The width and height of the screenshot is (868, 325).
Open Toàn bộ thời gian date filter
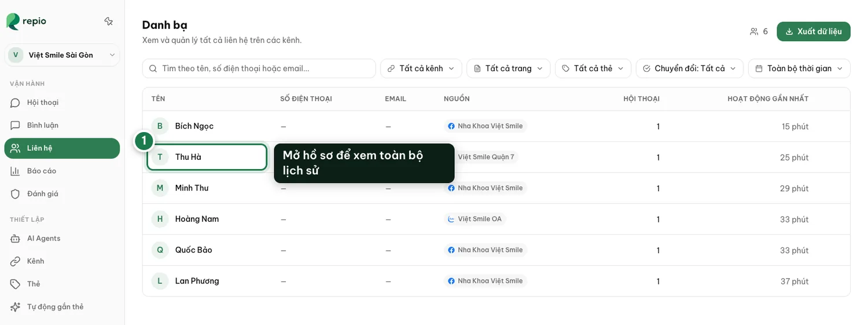point(799,68)
